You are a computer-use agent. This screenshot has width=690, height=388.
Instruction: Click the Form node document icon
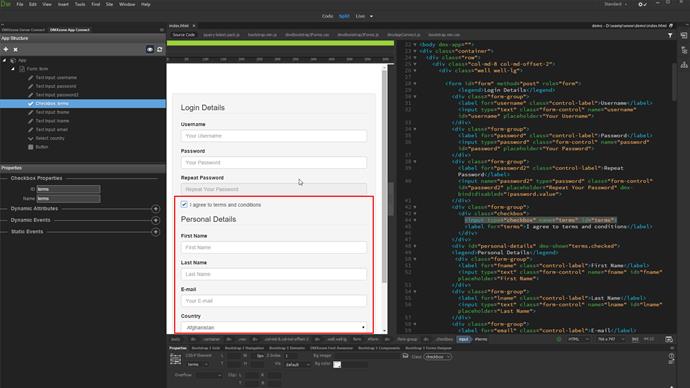coord(22,69)
